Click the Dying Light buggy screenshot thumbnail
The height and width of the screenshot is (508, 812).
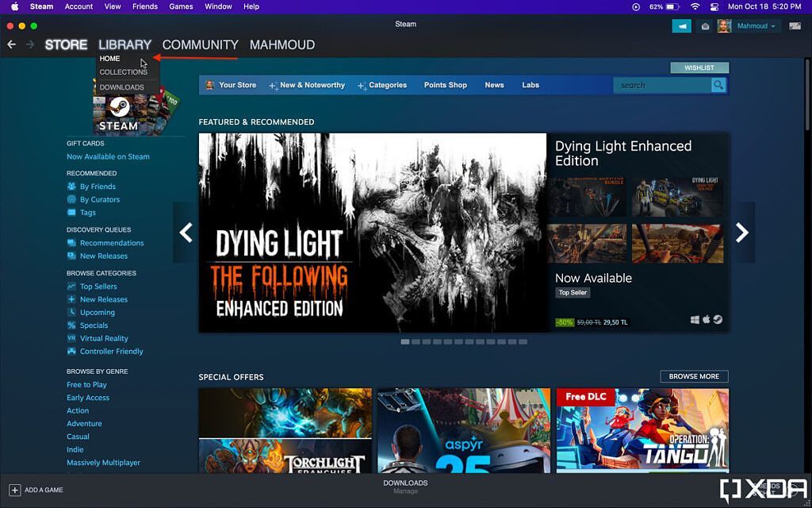(x=677, y=197)
